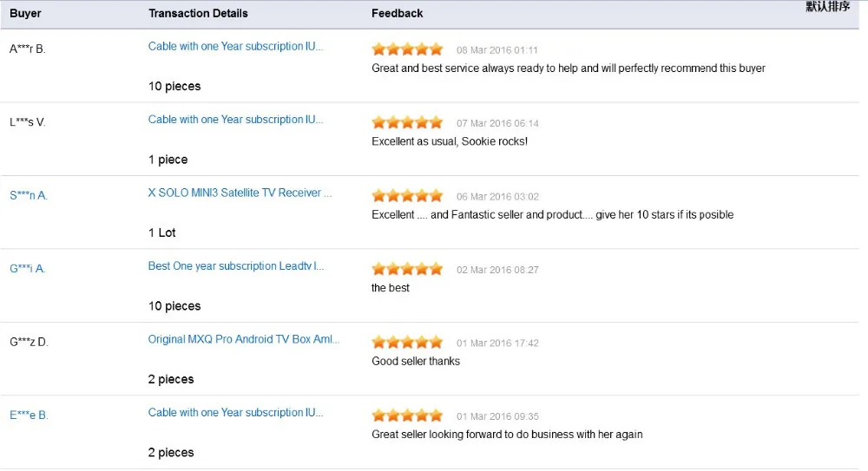Open X SOLO MINI3 Satellite TV Receiver link
868x471 pixels.
[x=240, y=193]
